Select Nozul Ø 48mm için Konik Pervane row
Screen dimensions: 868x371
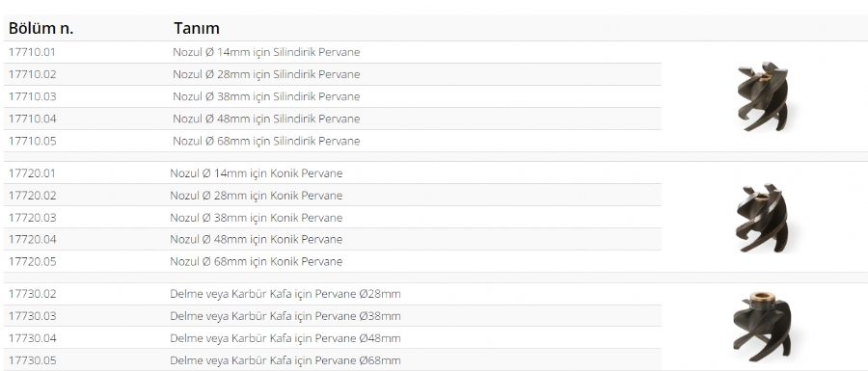click(x=332, y=239)
